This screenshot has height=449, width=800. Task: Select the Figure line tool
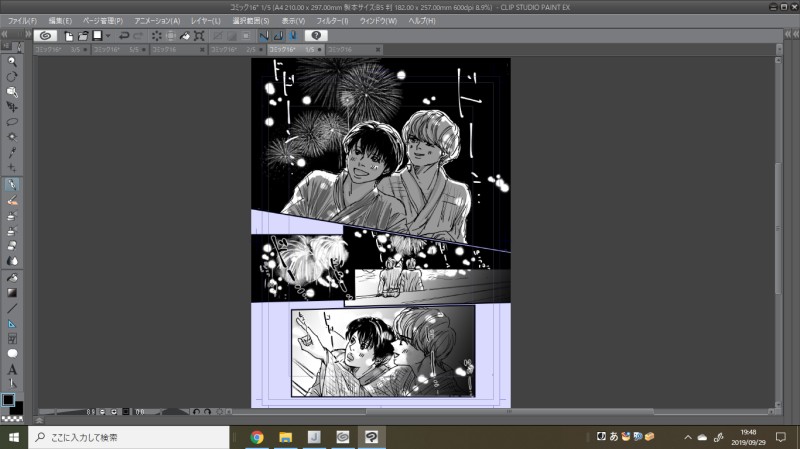point(12,308)
